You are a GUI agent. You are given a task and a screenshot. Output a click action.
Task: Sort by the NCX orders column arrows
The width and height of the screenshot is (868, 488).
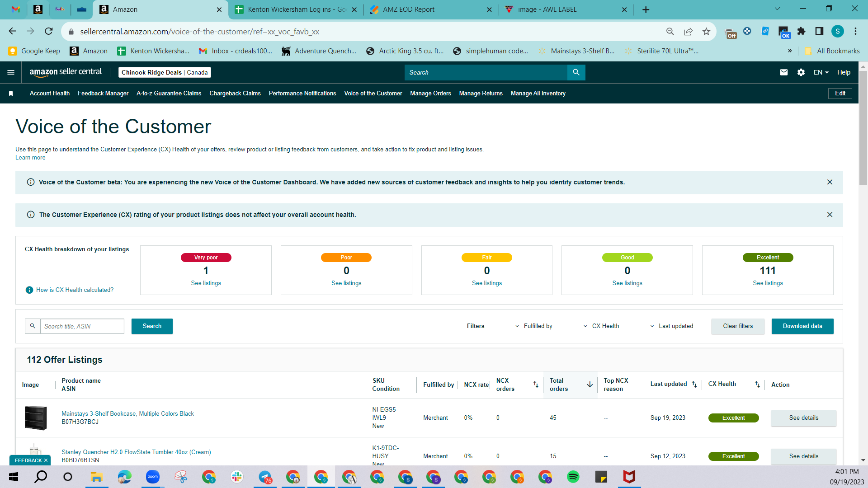[x=536, y=385]
